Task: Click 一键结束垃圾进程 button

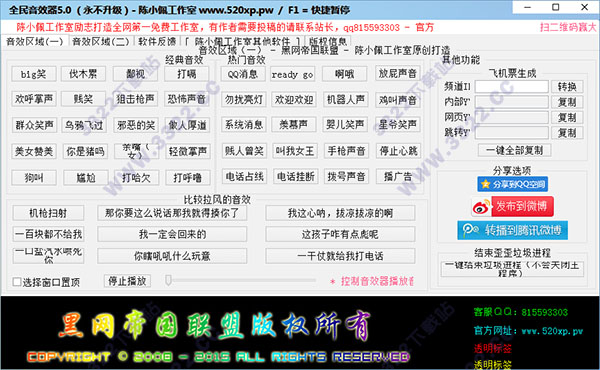Action: (512, 269)
